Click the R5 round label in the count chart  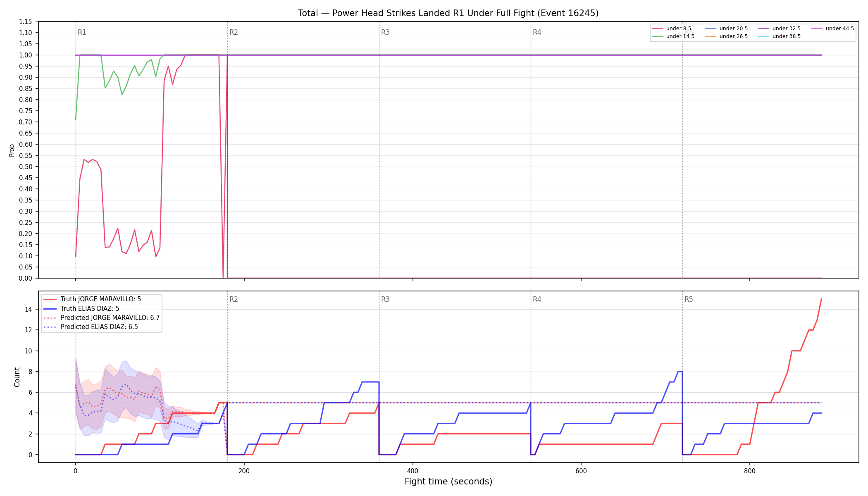pyautogui.click(x=689, y=299)
